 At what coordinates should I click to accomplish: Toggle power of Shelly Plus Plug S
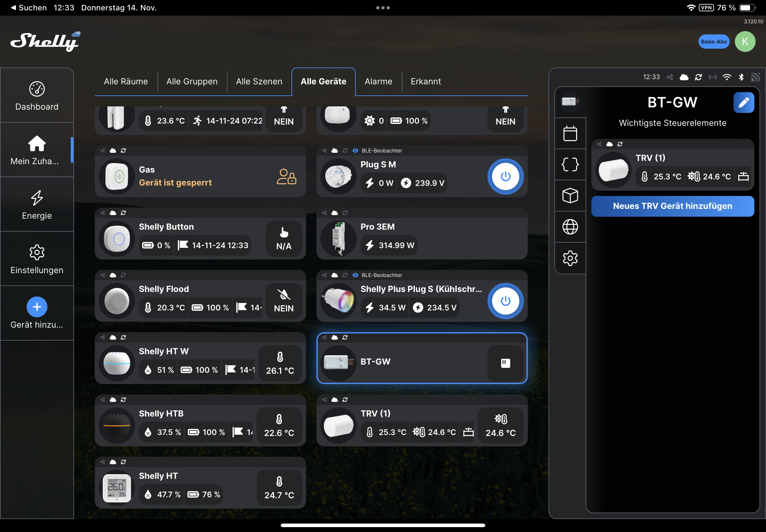pos(505,301)
